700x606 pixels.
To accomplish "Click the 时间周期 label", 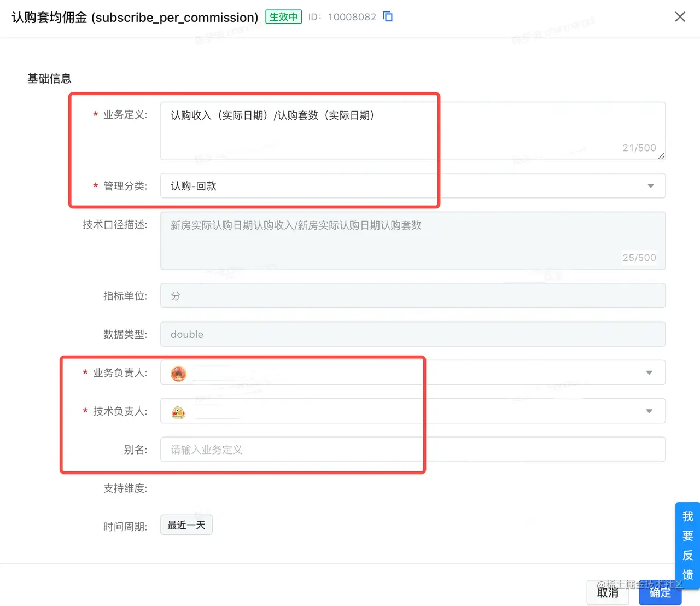I will pos(125,527).
